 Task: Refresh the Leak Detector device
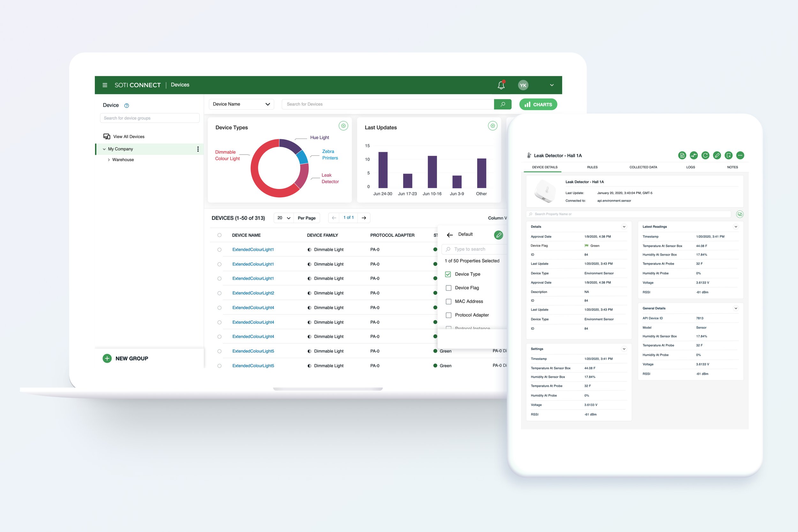point(705,155)
